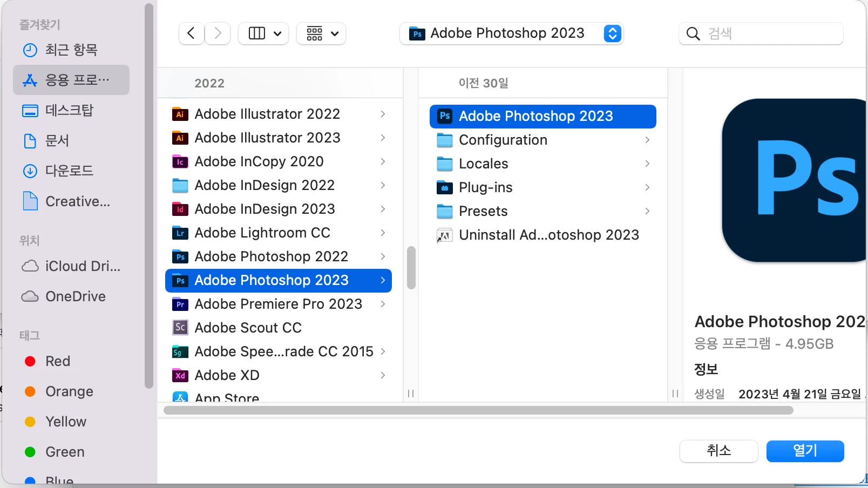Screen dimensions: 868x488
Task: Select the Orange tag
Action: coord(71,391)
